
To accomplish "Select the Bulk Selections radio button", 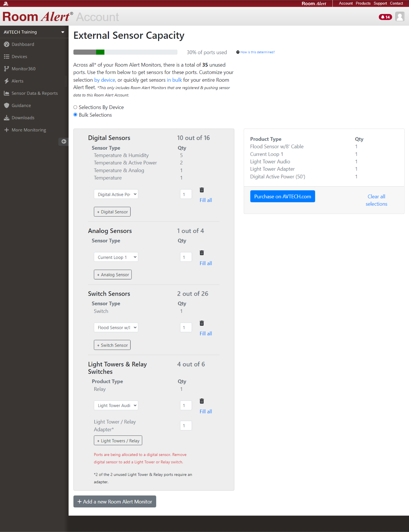I will point(75,115).
